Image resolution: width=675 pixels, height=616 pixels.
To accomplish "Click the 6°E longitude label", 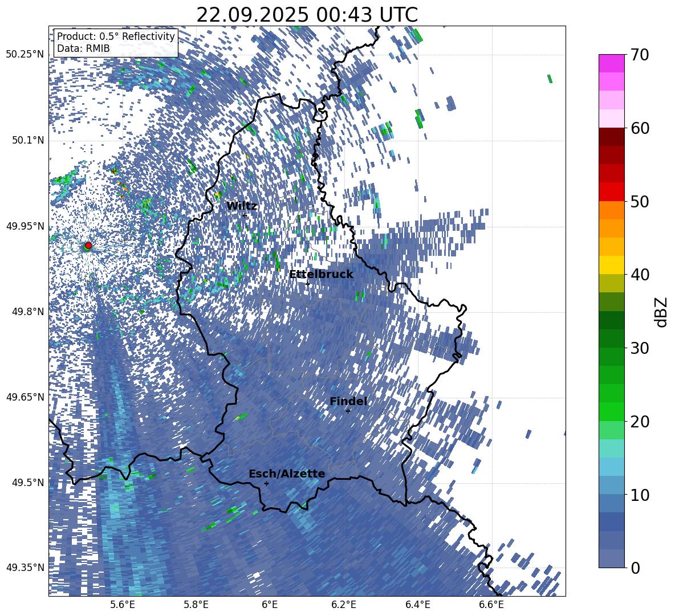I will (270, 605).
